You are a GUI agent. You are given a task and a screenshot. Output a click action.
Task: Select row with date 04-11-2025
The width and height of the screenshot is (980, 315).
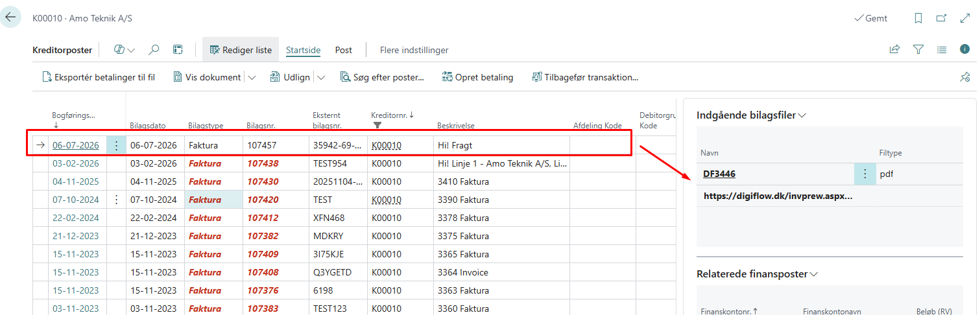76,181
